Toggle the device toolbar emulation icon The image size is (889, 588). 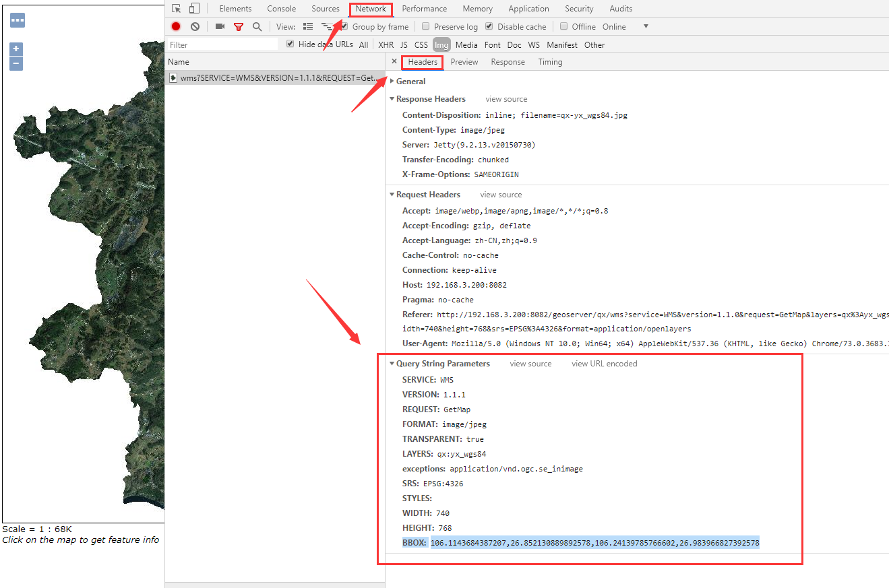coord(193,8)
